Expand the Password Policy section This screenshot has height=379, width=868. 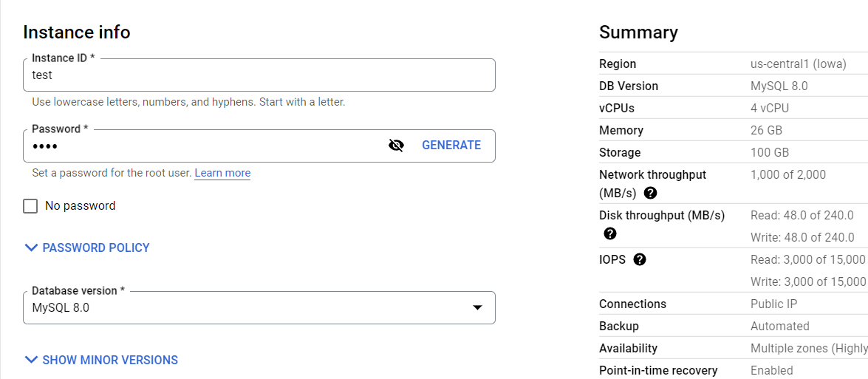pyautogui.click(x=95, y=248)
